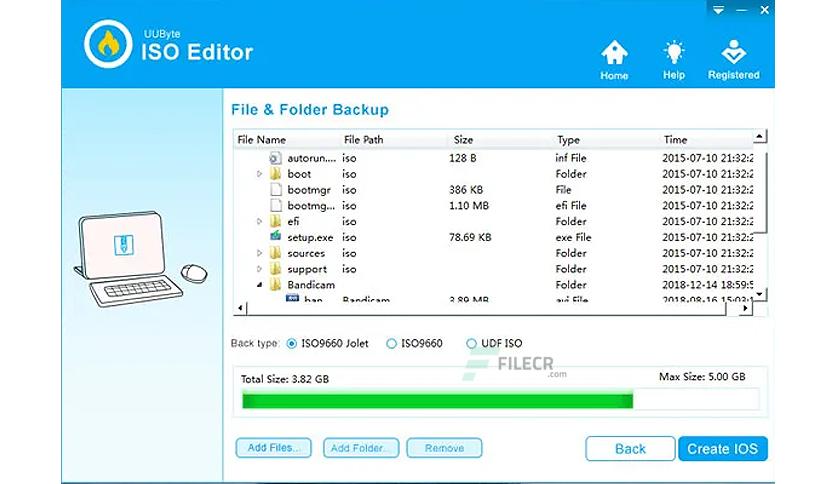
Task: Expand the boot folder tree node
Action: 260,174
